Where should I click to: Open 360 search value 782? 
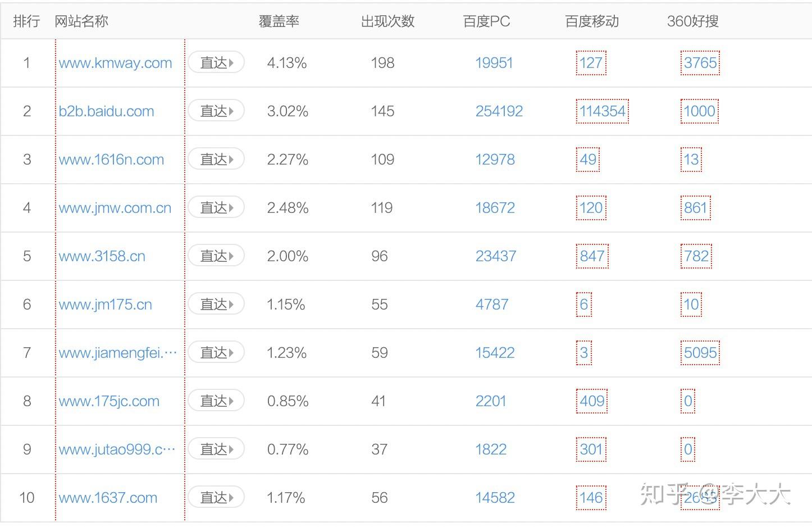tap(696, 256)
